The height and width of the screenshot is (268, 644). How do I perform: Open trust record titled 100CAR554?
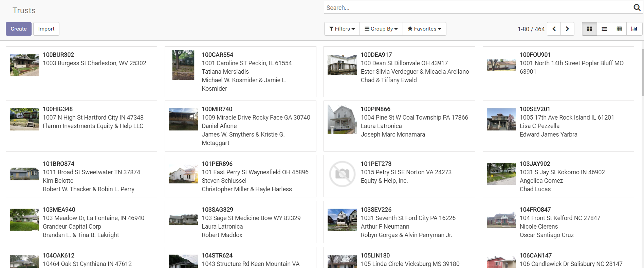click(x=218, y=55)
